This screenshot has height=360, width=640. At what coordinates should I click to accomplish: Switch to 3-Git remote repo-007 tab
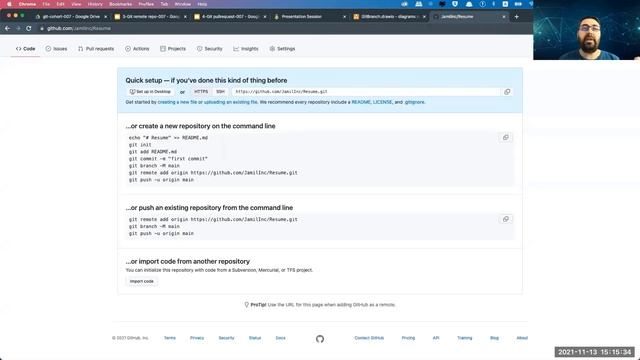click(151, 17)
